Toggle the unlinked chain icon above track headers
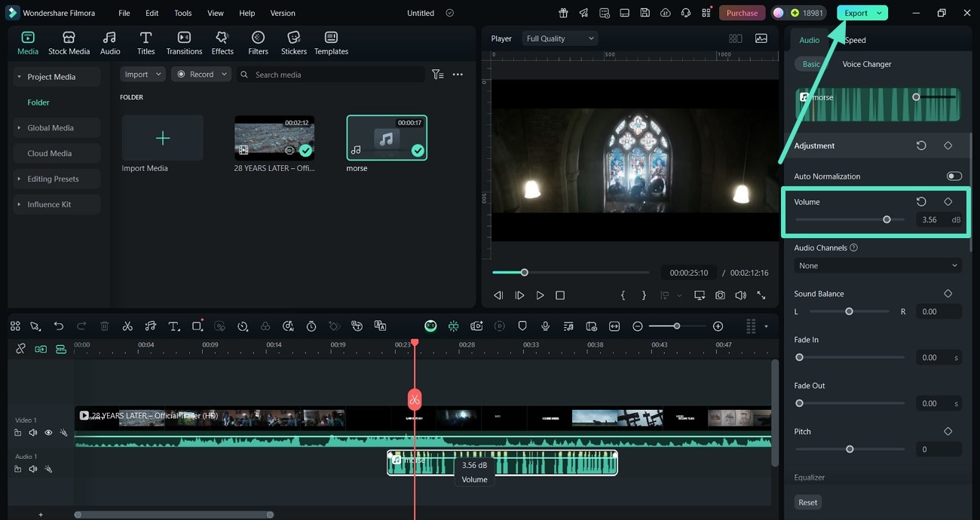Viewport: 980px width, 520px height. pos(20,349)
